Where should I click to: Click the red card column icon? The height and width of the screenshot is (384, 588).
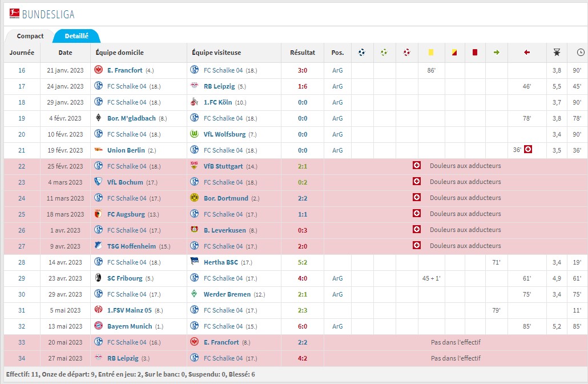[x=475, y=52]
